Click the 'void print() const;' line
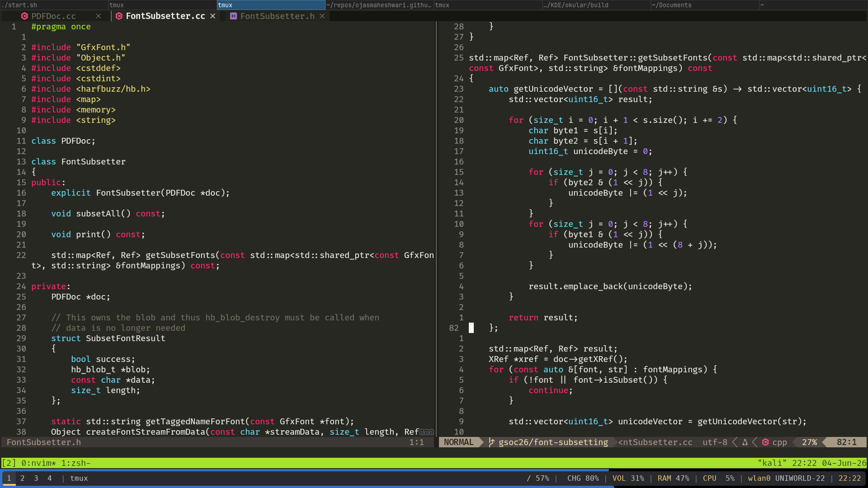 click(98, 235)
